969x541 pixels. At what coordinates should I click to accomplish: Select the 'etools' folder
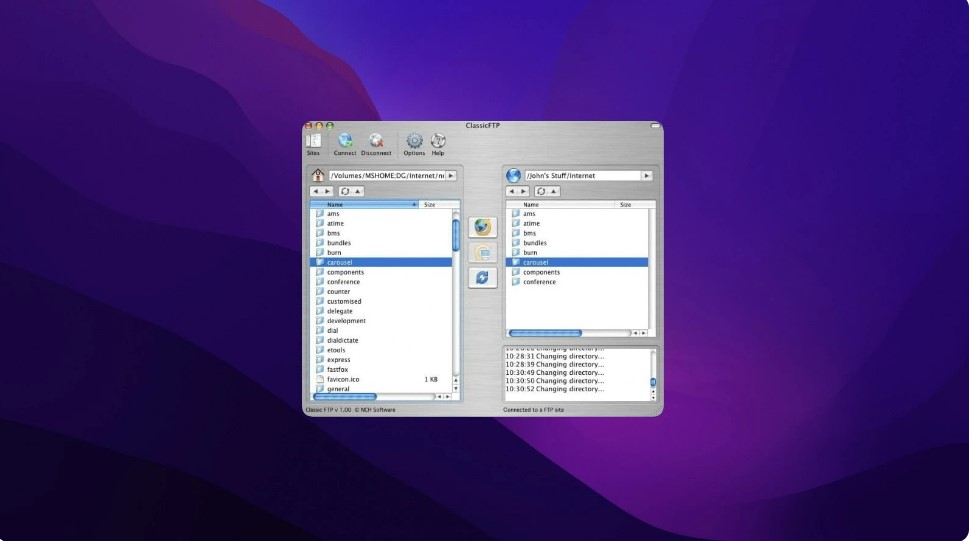coord(381,350)
